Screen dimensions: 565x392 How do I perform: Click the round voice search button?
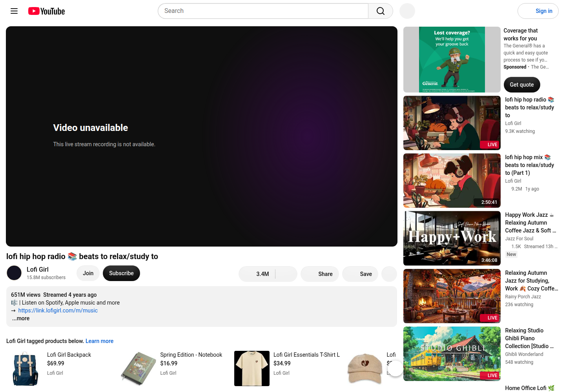pos(407,11)
